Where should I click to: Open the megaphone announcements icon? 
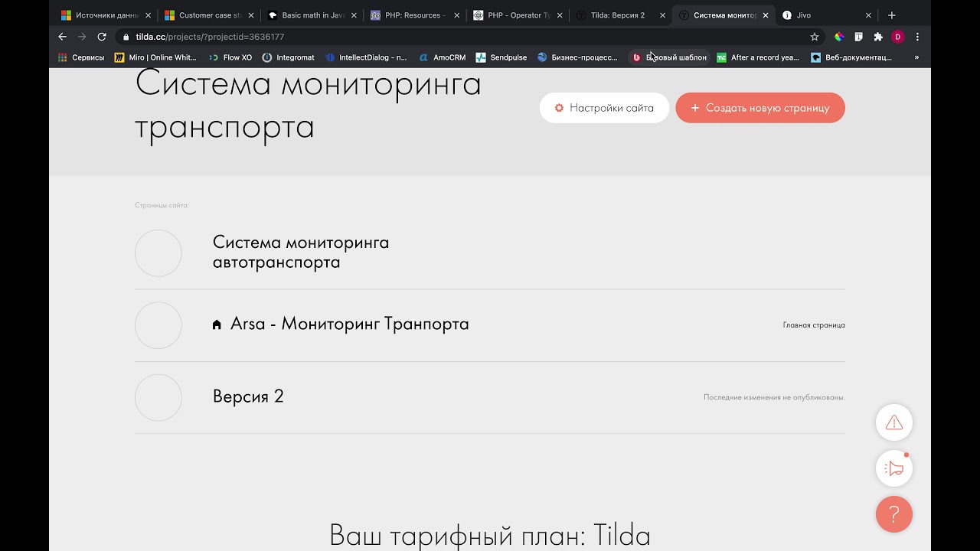(x=893, y=468)
